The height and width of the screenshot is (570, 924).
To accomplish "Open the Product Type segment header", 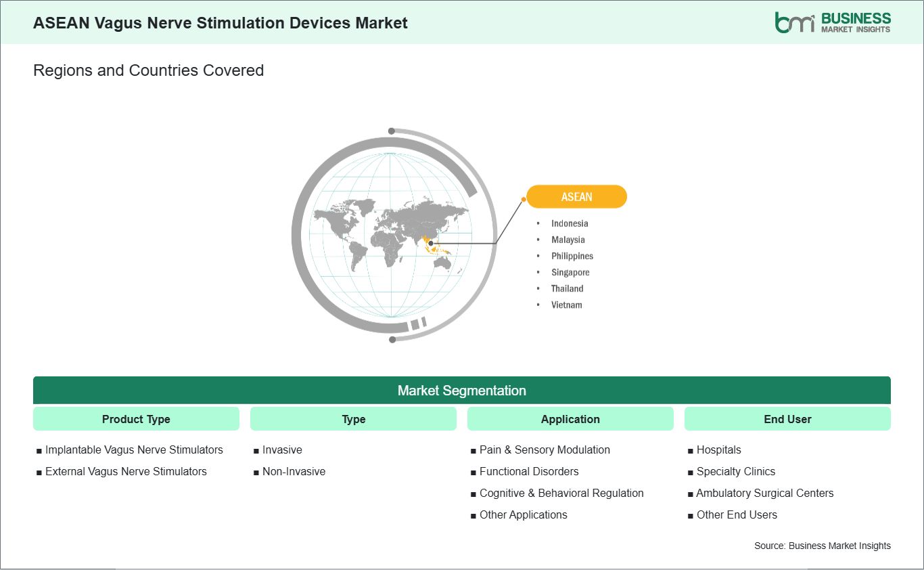I will 136,419.
